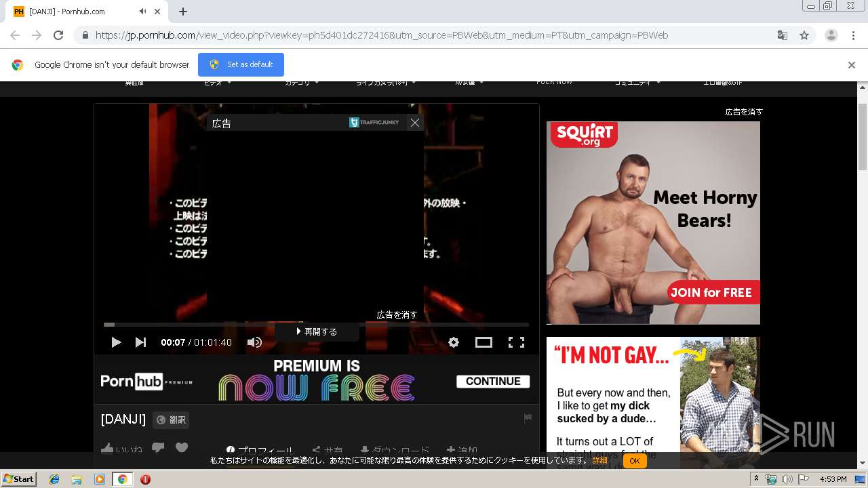Click the Set as default button

[x=241, y=64]
